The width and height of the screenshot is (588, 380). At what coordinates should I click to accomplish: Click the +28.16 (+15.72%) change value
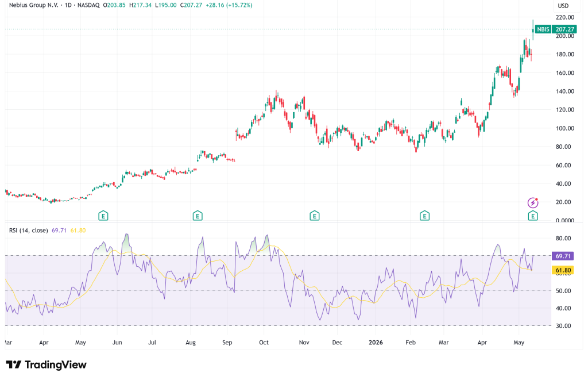[x=229, y=5]
